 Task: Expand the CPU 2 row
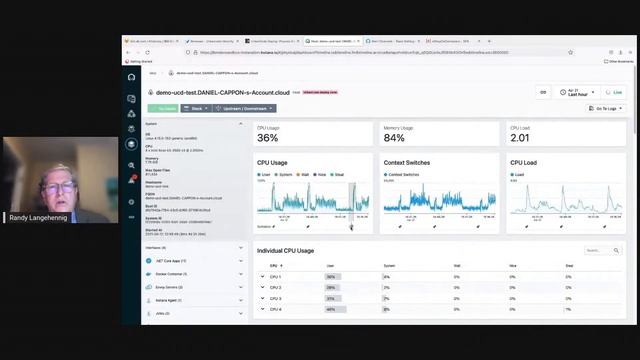(262, 287)
